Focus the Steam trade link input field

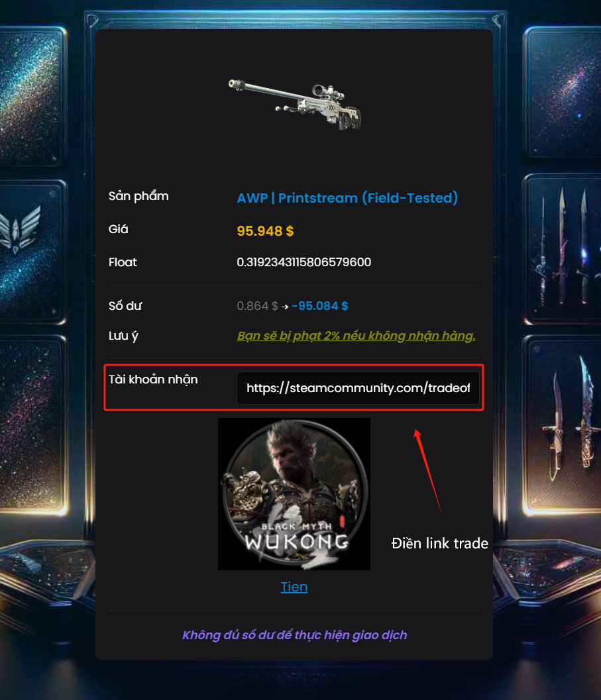[x=358, y=388]
